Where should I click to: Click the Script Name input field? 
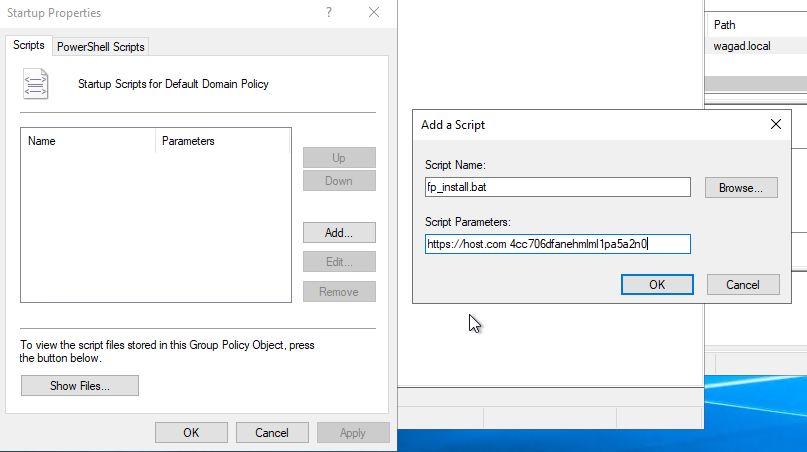click(557, 187)
